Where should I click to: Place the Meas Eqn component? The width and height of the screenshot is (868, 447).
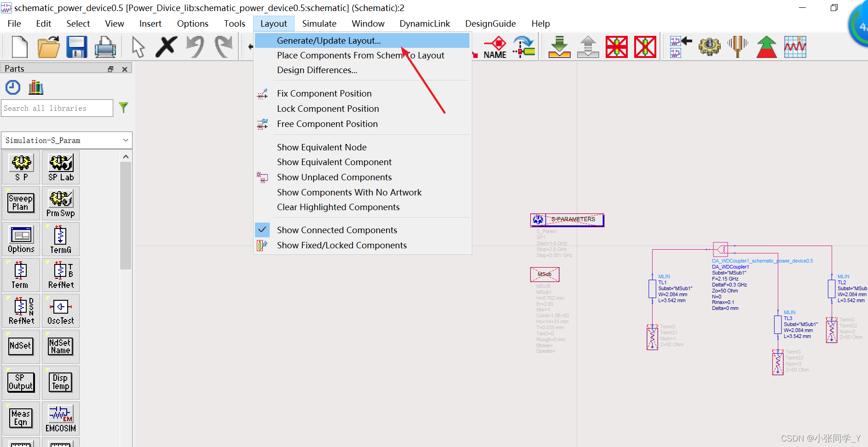click(x=21, y=418)
